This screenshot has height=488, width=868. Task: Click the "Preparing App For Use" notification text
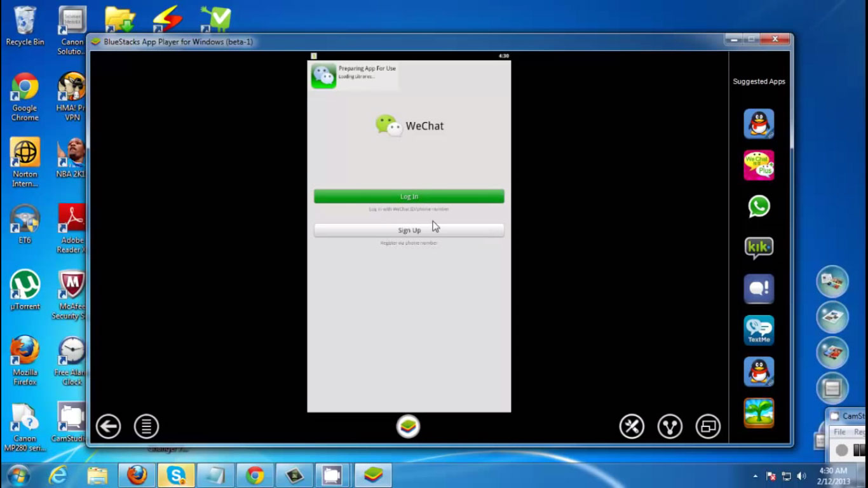point(367,69)
